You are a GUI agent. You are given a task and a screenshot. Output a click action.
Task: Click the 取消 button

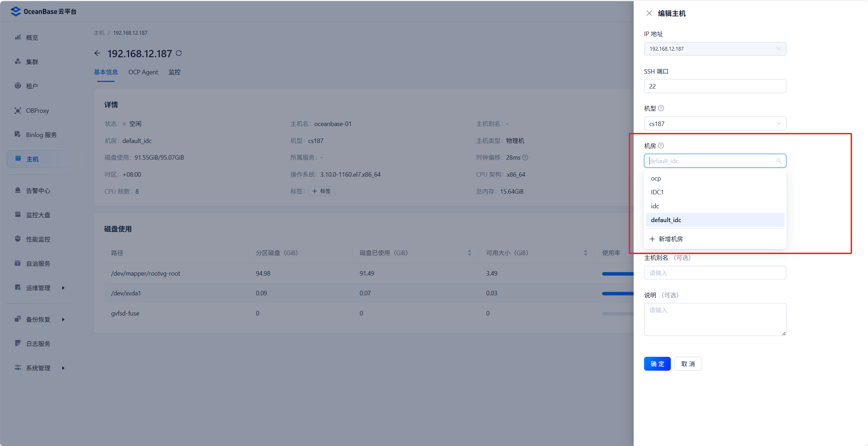pyautogui.click(x=688, y=364)
